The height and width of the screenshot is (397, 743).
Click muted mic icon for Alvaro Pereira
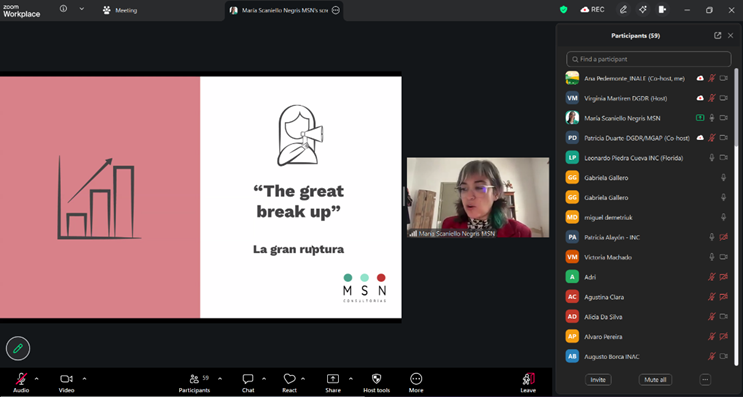[712, 337]
